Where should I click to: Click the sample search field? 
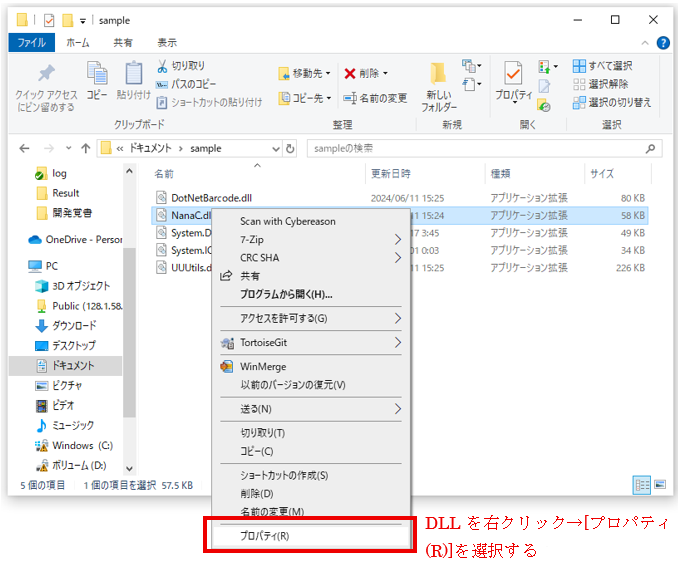pos(484,149)
